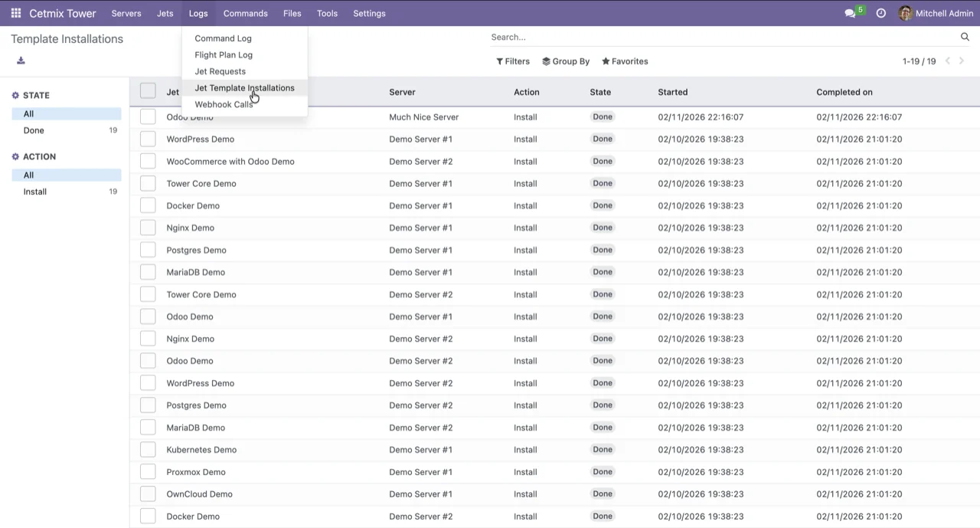Go to next page arrow
The height and width of the screenshot is (528, 980).
point(962,61)
